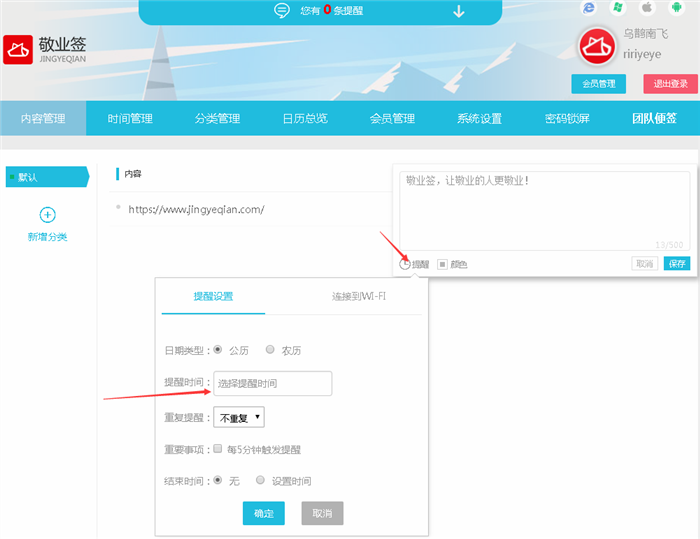Click the blue 会员管理 button under the avatar
The image size is (700, 539).
point(599,84)
